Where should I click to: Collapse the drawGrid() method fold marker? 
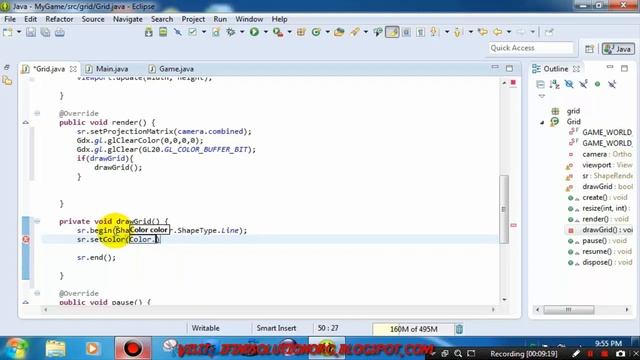(37, 221)
